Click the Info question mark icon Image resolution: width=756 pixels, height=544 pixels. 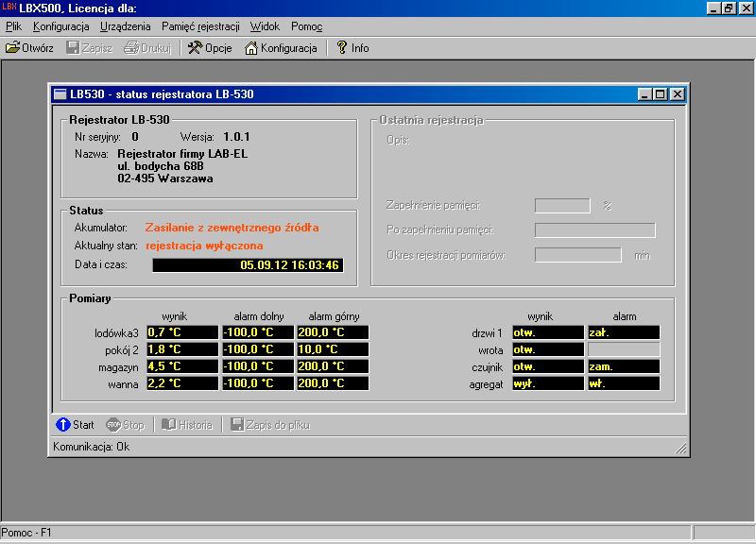pos(342,47)
